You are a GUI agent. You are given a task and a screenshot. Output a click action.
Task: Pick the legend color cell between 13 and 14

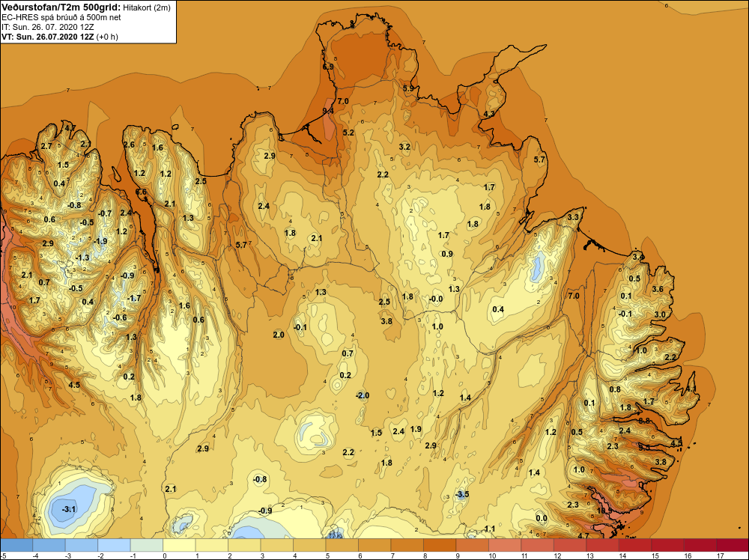click(x=602, y=545)
